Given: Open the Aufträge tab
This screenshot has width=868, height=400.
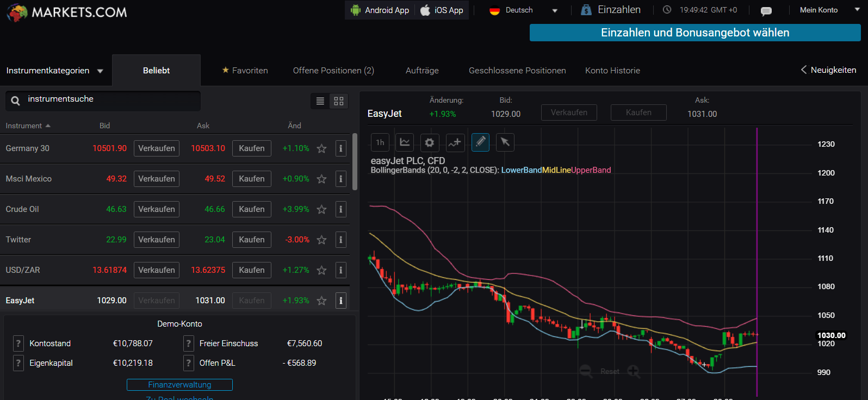Looking at the screenshot, I should click(x=422, y=71).
